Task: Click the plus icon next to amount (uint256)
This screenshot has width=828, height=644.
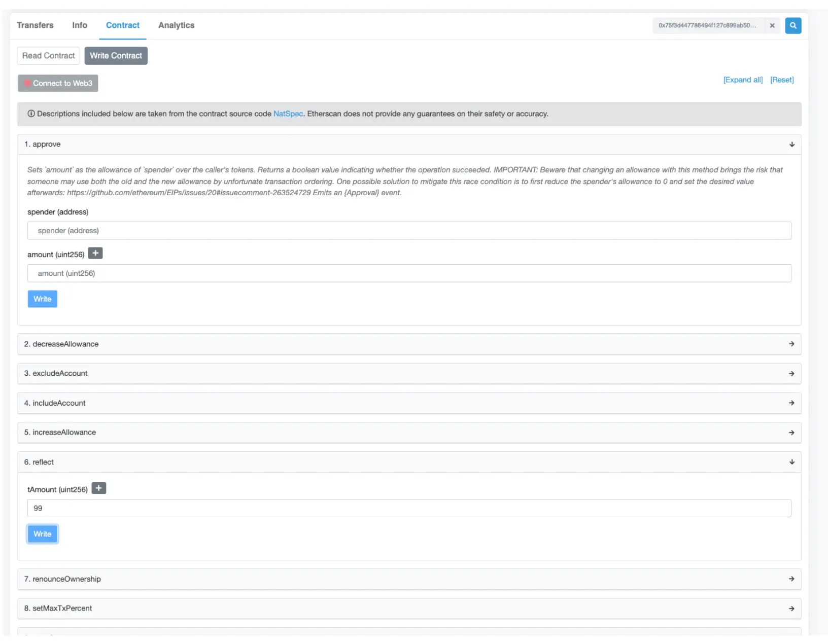Action: 95,253
